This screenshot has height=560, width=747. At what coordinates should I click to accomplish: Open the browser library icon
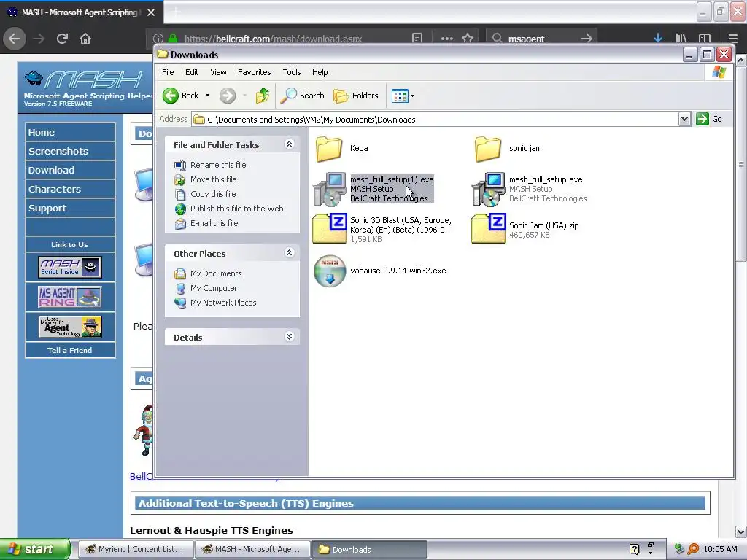coord(681,38)
